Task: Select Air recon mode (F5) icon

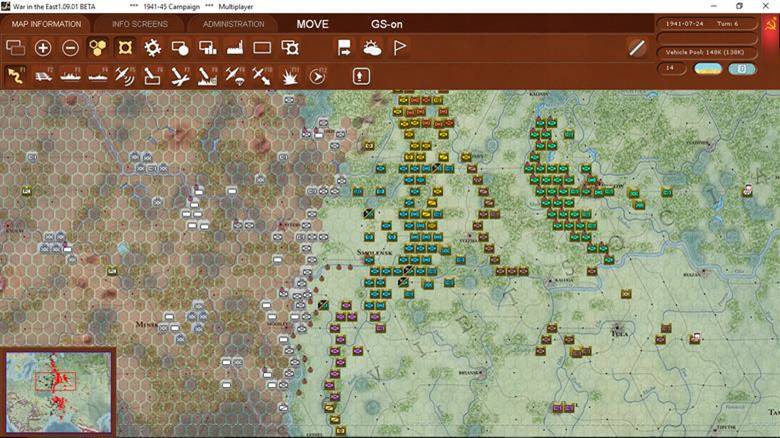Action: coord(125,76)
